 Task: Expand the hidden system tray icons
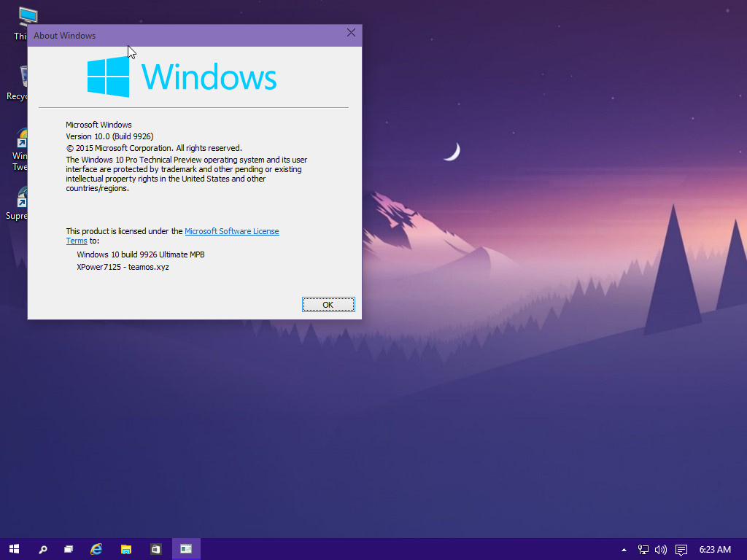pyautogui.click(x=624, y=550)
